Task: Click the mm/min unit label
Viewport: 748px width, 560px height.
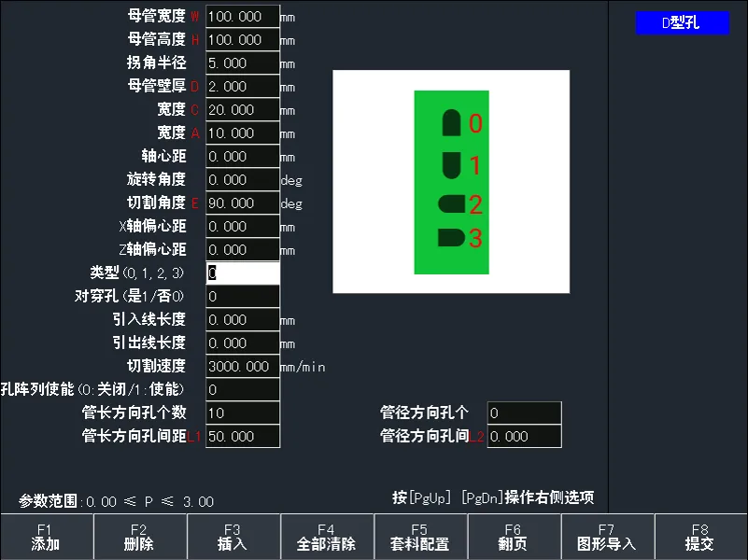Action: [303, 367]
